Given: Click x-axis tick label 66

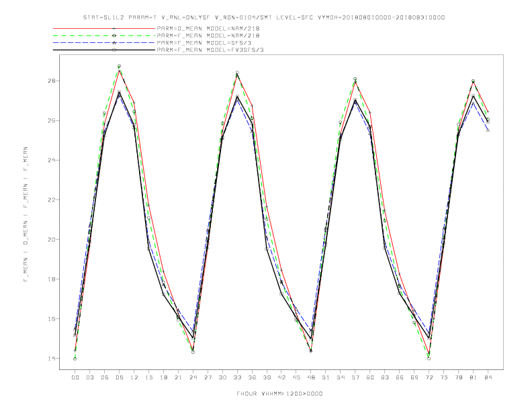Looking at the screenshot, I should [400, 377].
